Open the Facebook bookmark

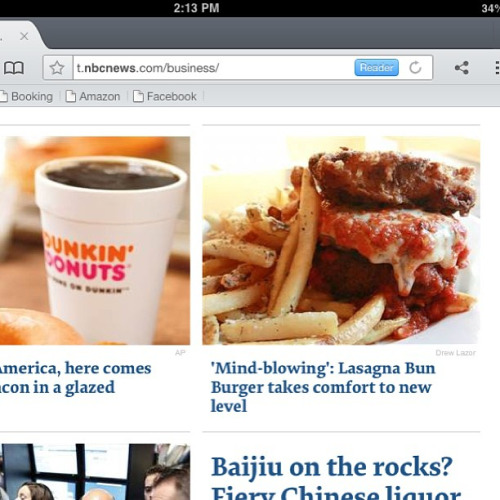click(165, 97)
